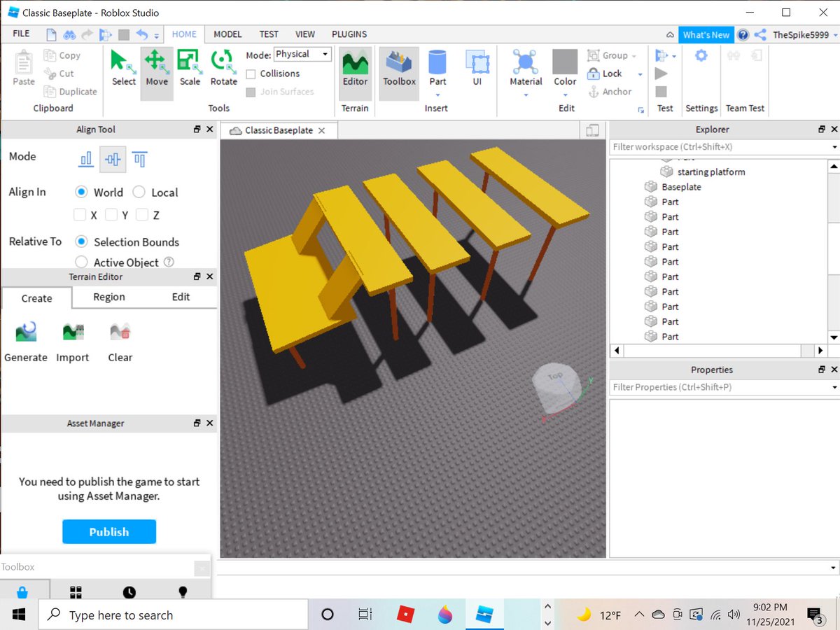Choose Active Object radio option
The image size is (840, 630).
[x=81, y=262]
